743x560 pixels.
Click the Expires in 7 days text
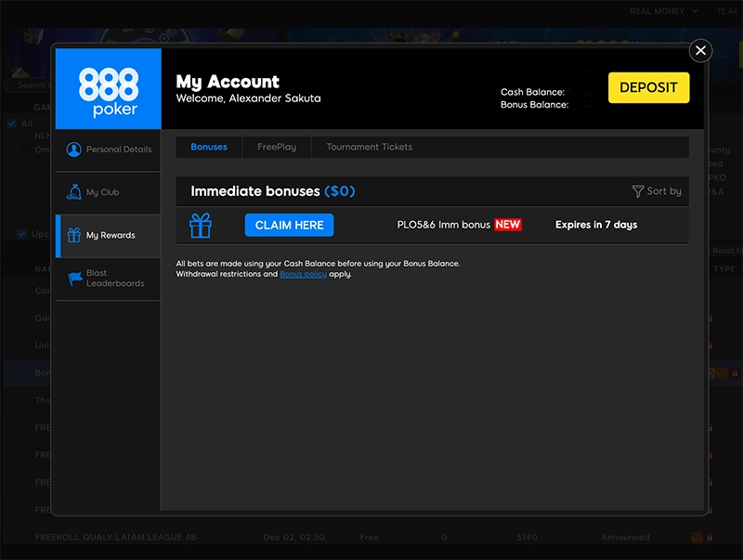[596, 225]
